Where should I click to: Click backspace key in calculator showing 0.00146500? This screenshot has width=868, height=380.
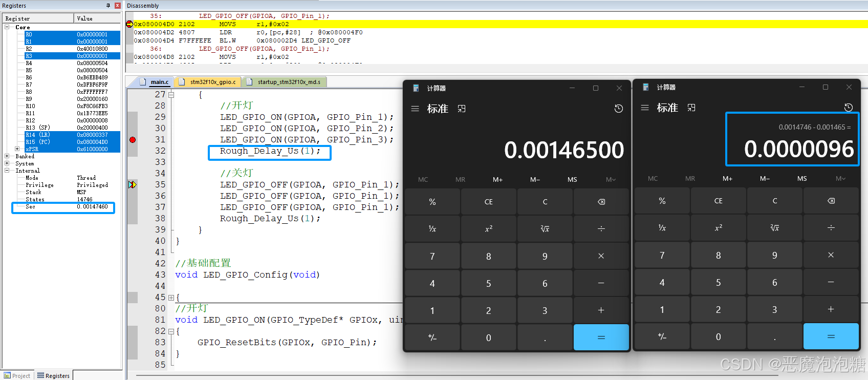click(601, 202)
